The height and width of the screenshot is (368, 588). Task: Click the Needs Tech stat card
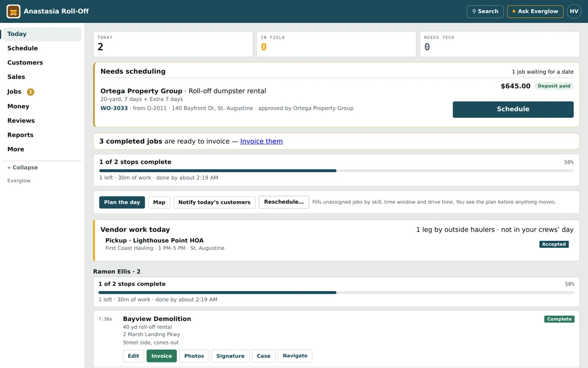point(499,44)
